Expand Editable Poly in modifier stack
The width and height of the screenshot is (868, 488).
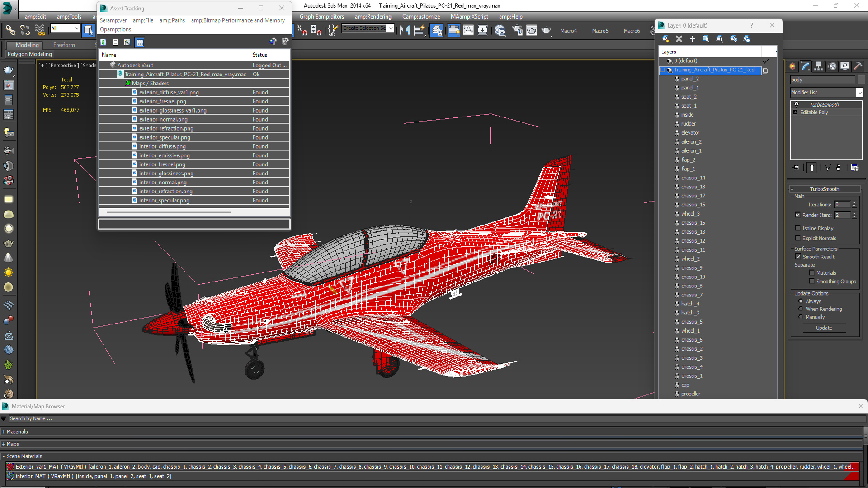(795, 112)
